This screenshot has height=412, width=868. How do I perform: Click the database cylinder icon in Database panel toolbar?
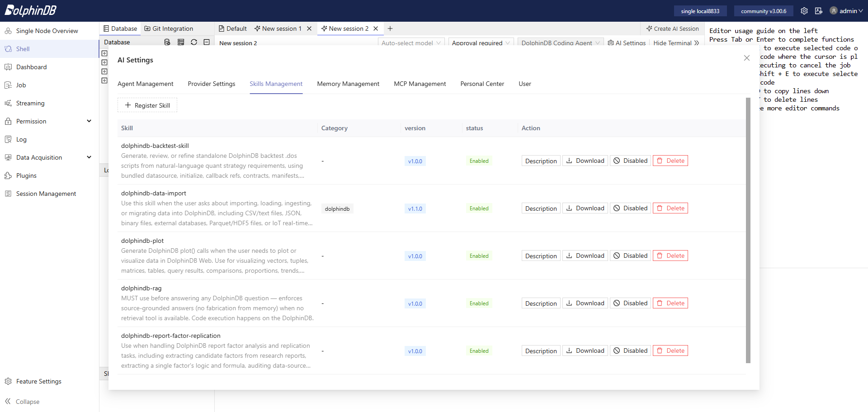coord(167,42)
